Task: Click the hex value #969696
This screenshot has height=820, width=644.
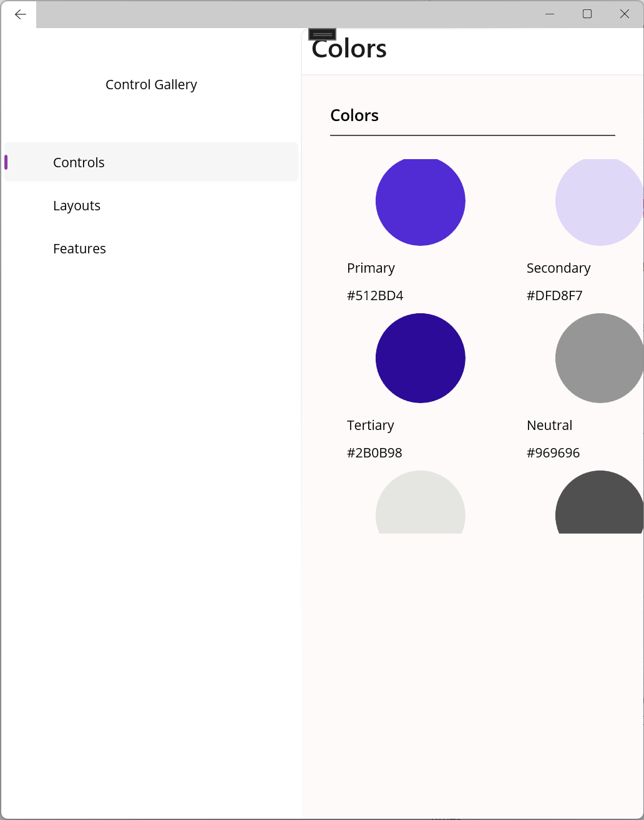Action: (x=554, y=452)
